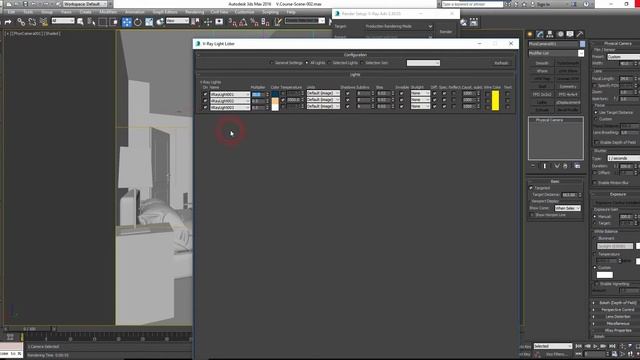Click the Bind to Space Warp tool
Image resolution: width=640 pixels, height=360 pixels.
click(x=44, y=22)
